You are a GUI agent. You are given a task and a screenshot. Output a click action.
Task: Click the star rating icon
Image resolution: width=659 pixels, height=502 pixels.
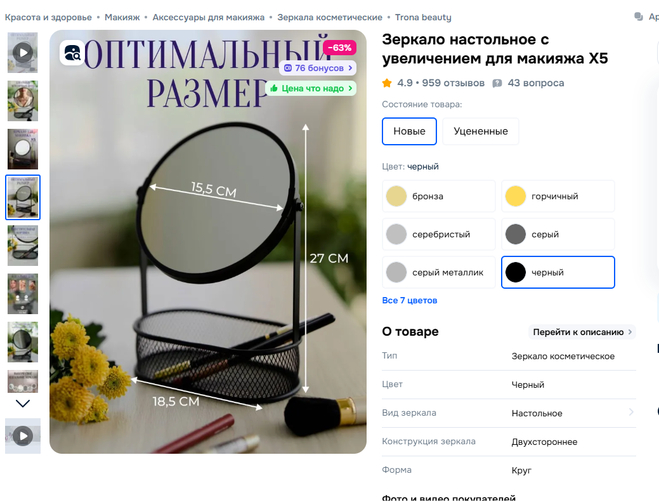tap(387, 83)
